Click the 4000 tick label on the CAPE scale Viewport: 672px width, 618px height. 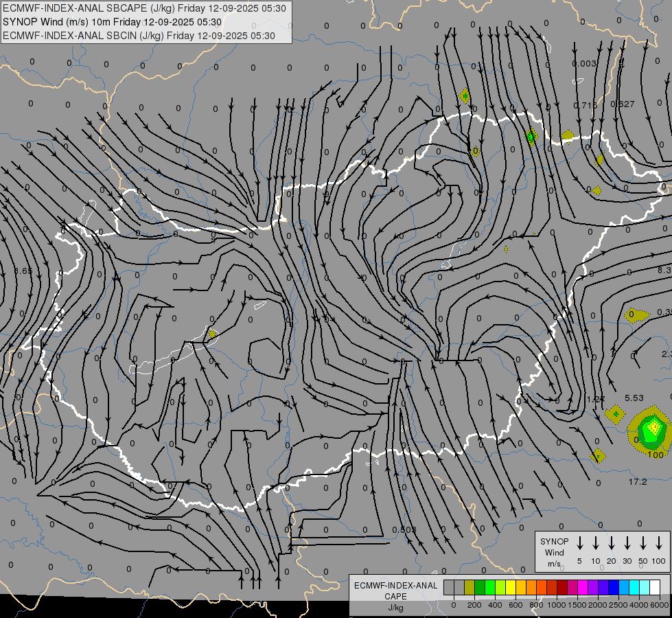pos(638,605)
